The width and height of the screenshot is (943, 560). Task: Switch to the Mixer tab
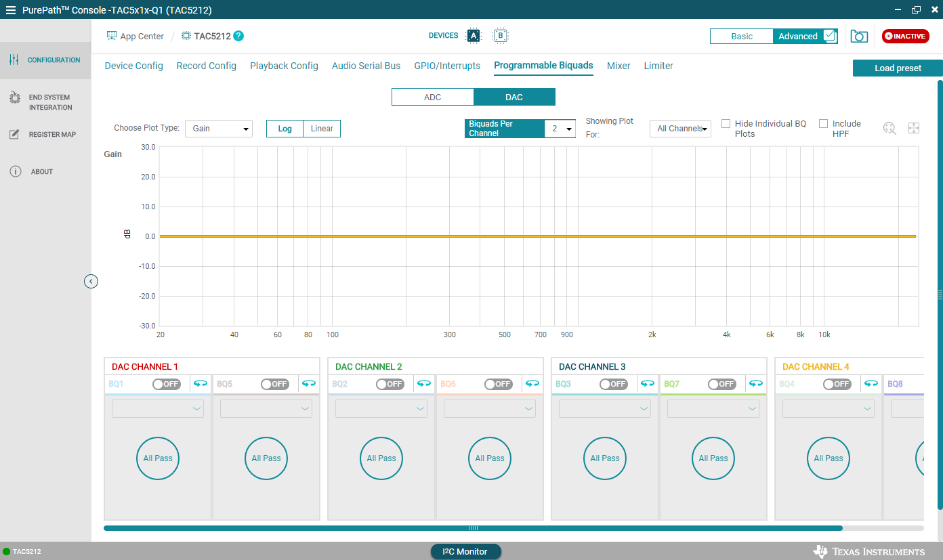coord(619,66)
